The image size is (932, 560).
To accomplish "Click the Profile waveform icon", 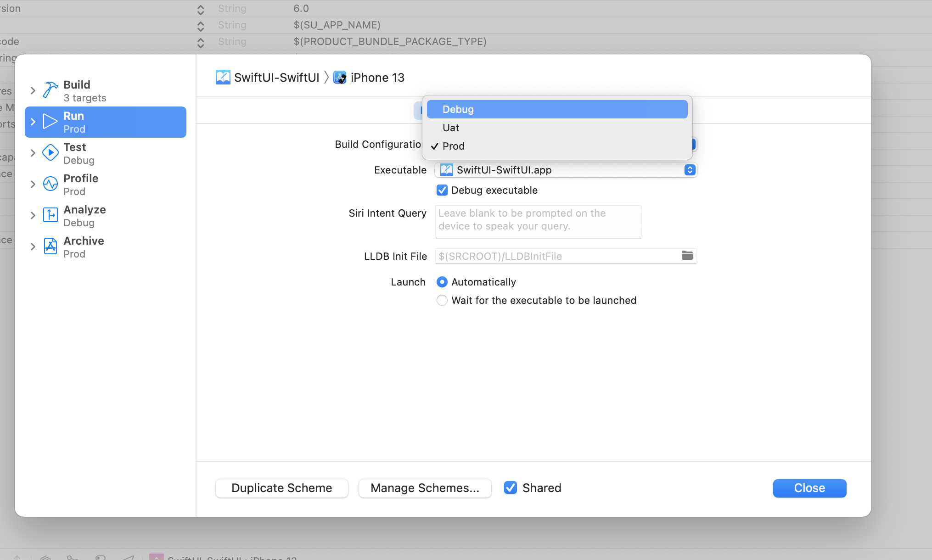I will (50, 184).
